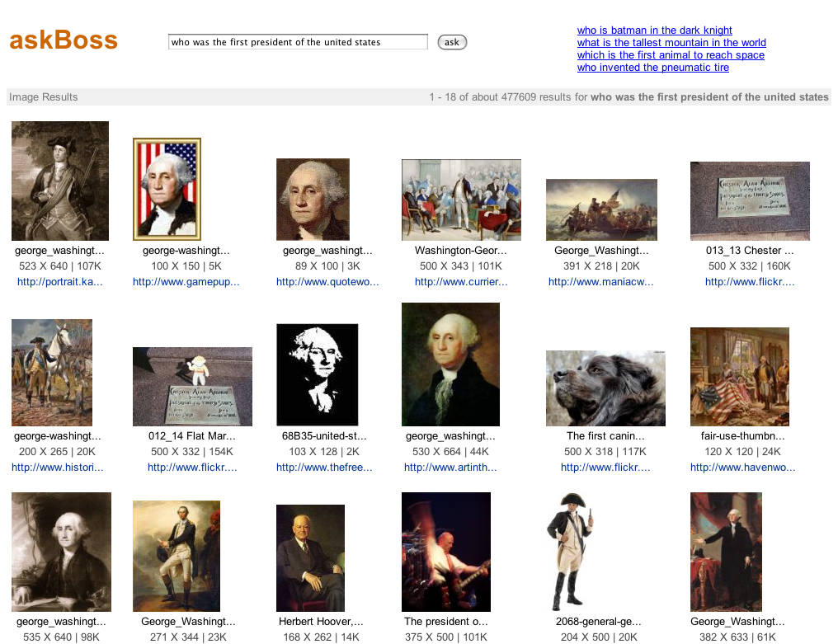This screenshot has height=644, width=838.
Task: Open the general costume figure image
Action: point(572,552)
